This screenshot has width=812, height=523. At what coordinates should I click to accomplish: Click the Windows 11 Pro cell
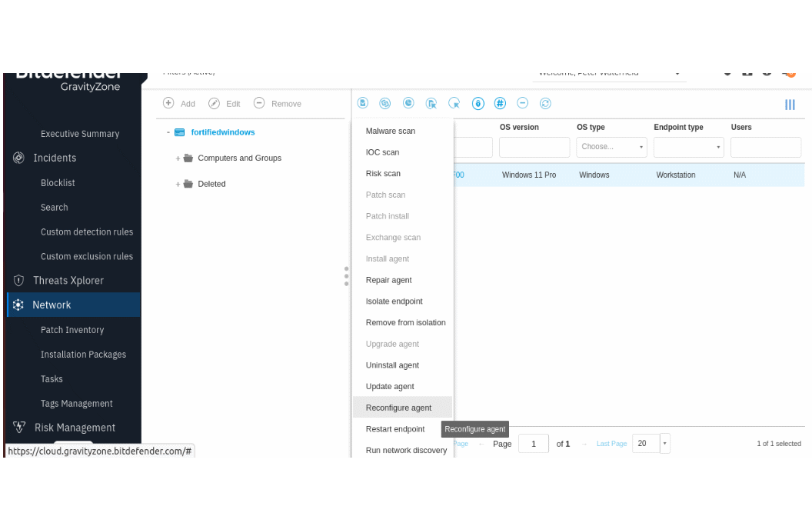pyautogui.click(x=529, y=175)
